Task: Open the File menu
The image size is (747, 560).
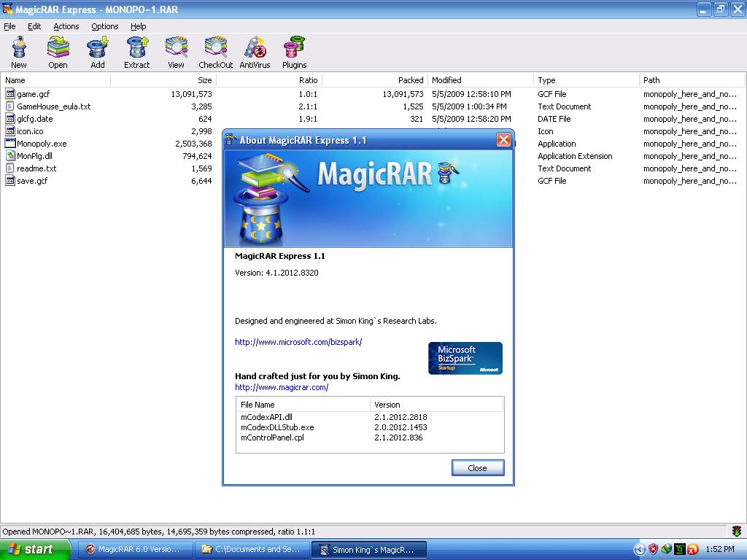Action: 9,26
